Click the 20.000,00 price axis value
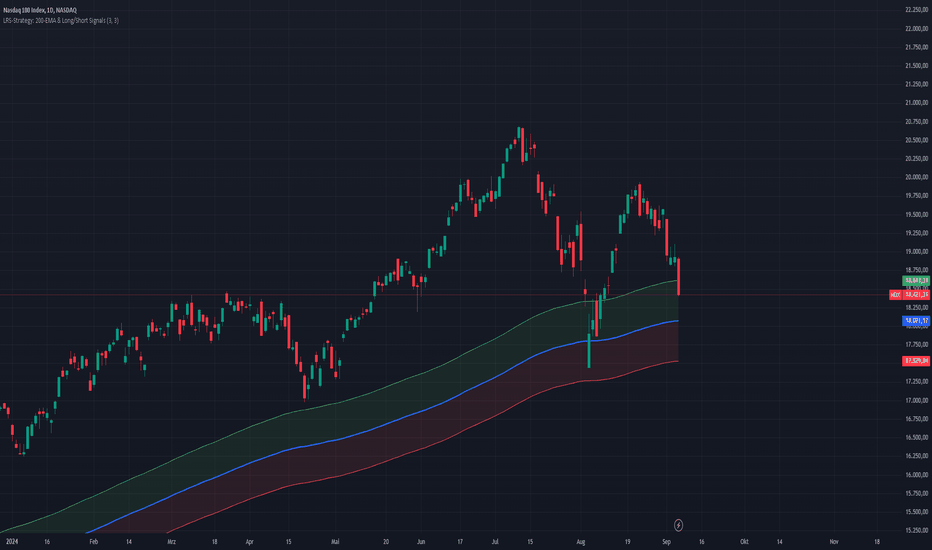 [917, 177]
